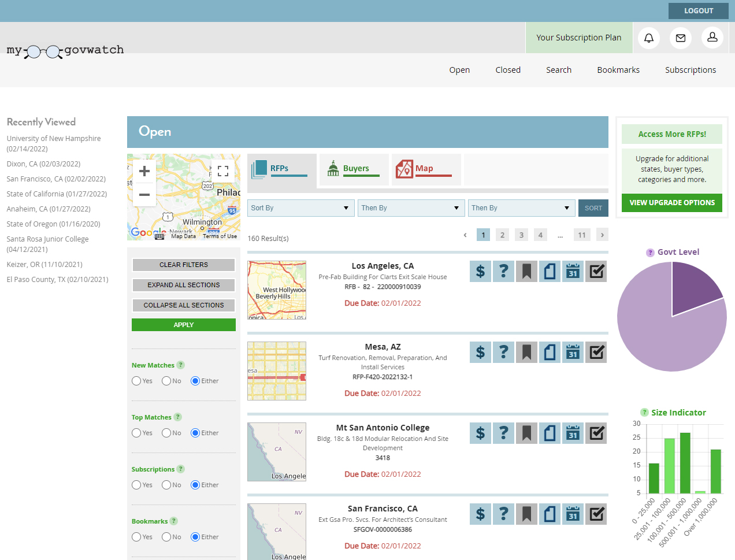Open the Sort By dropdown
This screenshot has width=735, height=560.
(300, 208)
